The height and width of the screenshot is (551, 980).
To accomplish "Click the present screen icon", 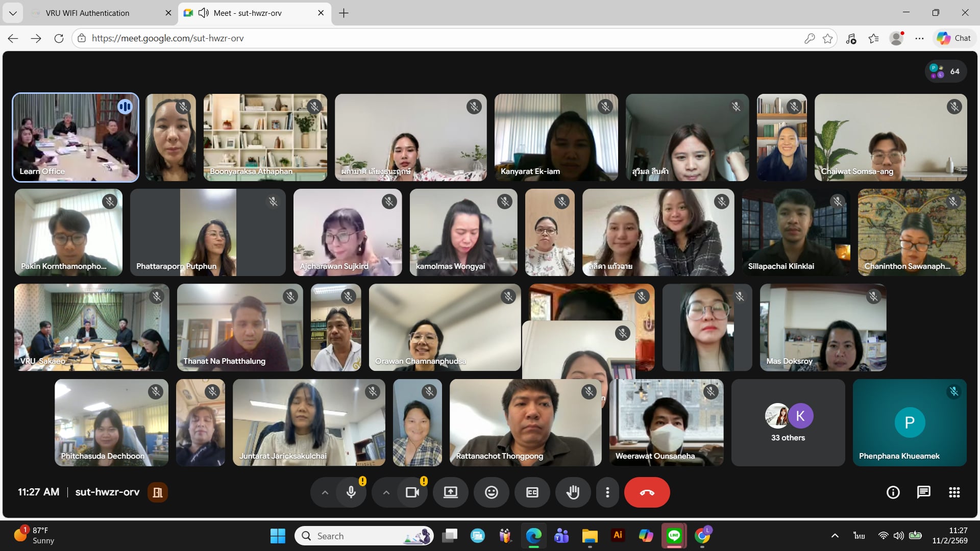I will 450,492.
